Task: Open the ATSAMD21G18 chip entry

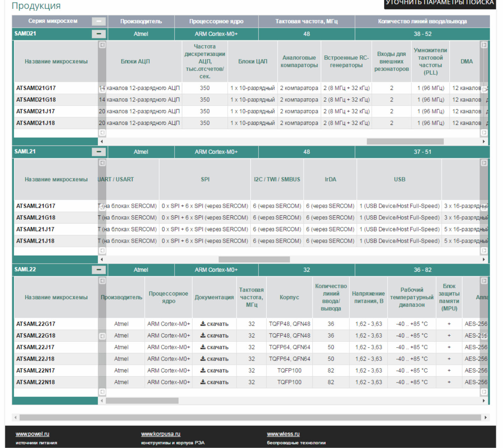Action: (36, 100)
